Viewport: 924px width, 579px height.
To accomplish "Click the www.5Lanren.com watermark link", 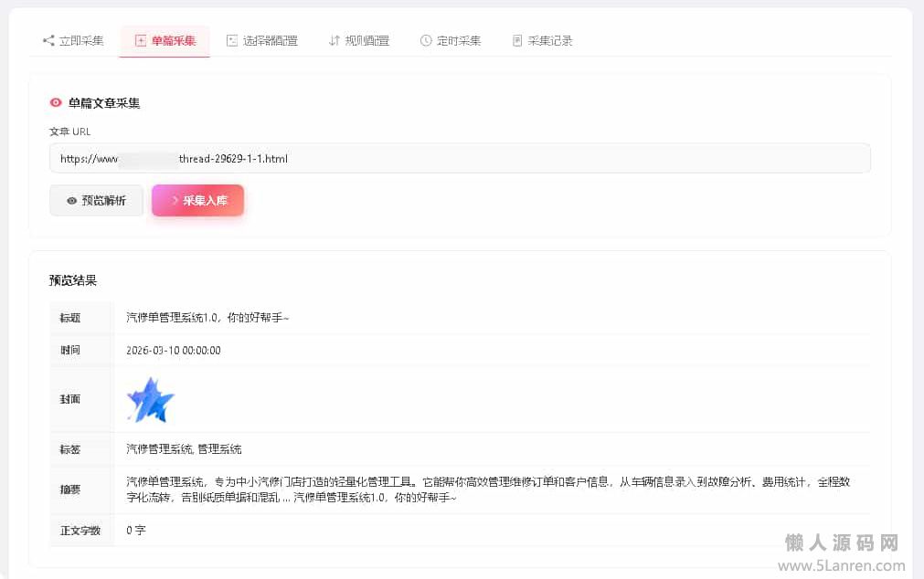I will point(844,565).
